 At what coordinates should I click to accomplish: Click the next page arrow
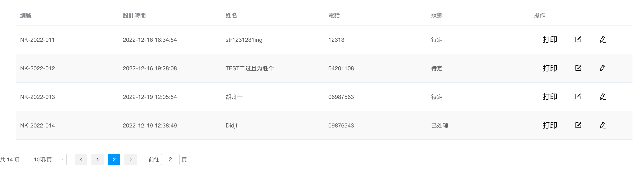pyautogui.click(x=130, y=160)
